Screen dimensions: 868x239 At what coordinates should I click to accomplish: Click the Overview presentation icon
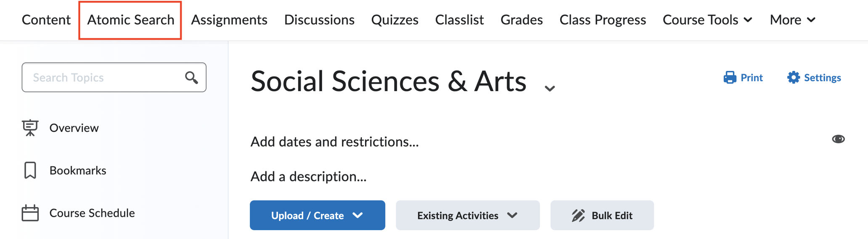pos(30,128)
